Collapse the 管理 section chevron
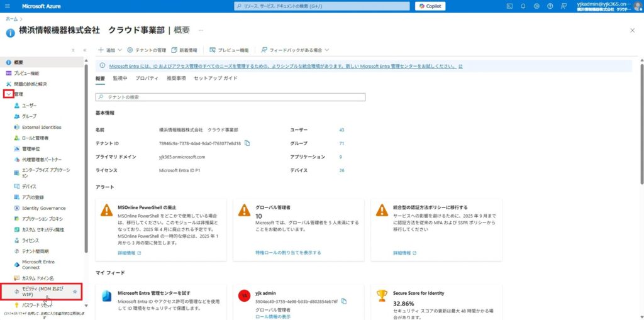 point(8,94)
